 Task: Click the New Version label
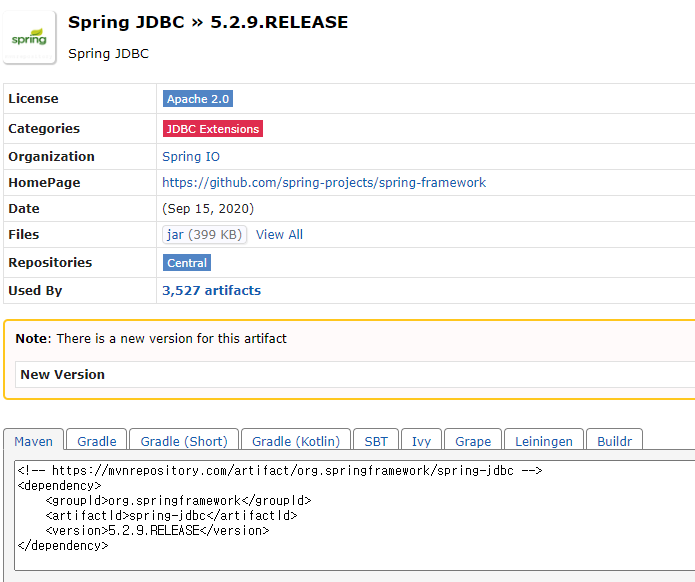coord(62,375)
